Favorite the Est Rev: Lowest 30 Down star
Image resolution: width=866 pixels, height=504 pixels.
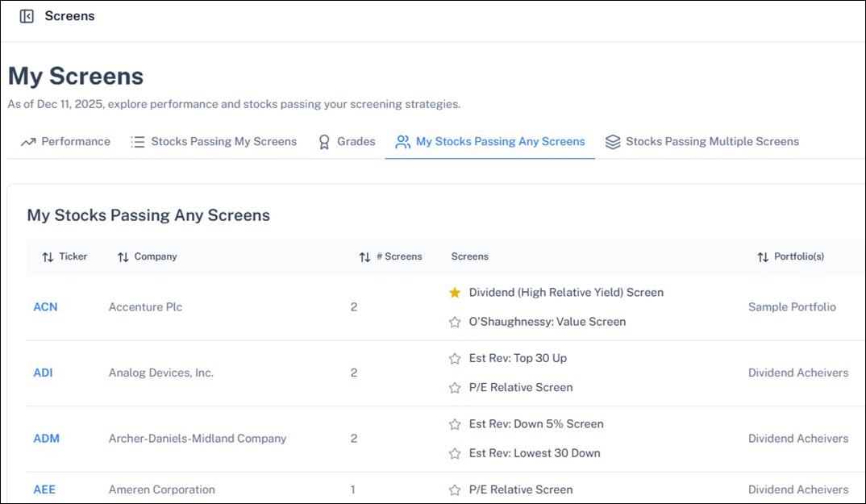(x=455, y=454)
